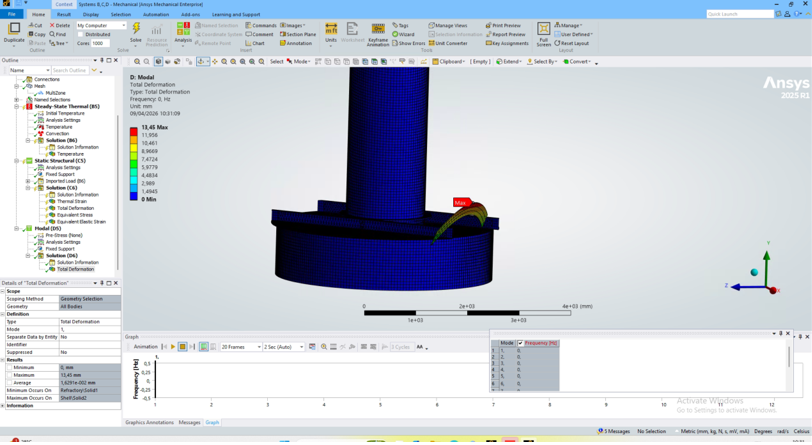Open the Select By dropdown
812x445 pixels.
click(x=542, y=61)
